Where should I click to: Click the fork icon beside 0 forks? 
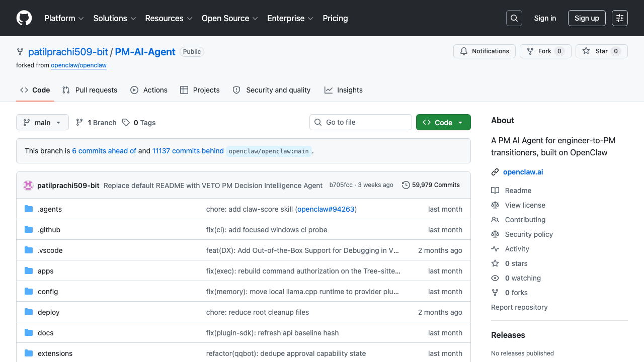pyautogui.click(x=495, y=293)
